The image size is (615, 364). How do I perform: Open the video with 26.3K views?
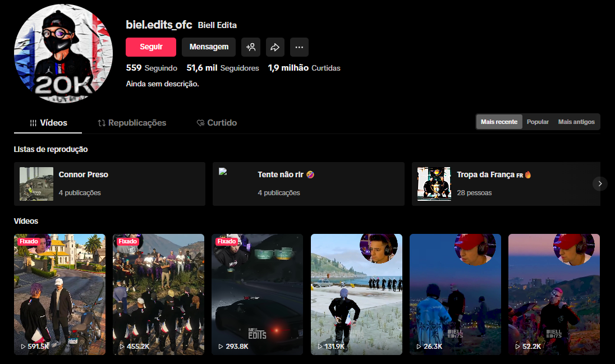456,294
